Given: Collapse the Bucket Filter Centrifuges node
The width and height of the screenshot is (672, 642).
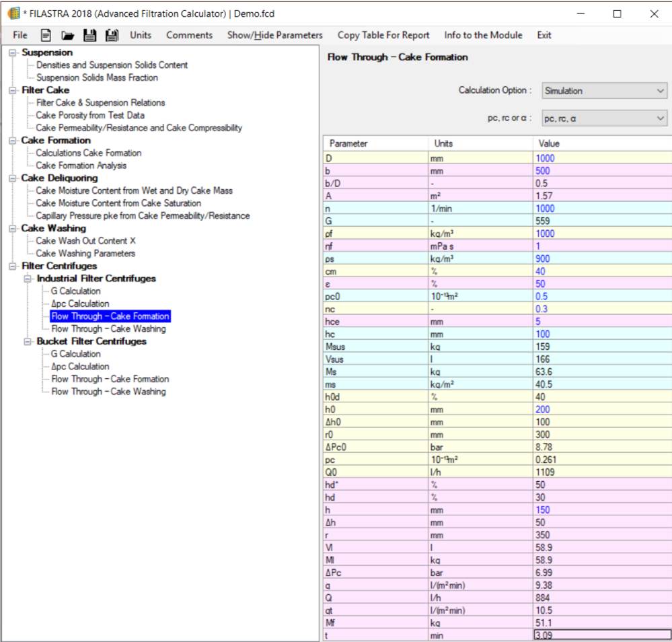Looking at the screenshot, I should tap(28, 342).
